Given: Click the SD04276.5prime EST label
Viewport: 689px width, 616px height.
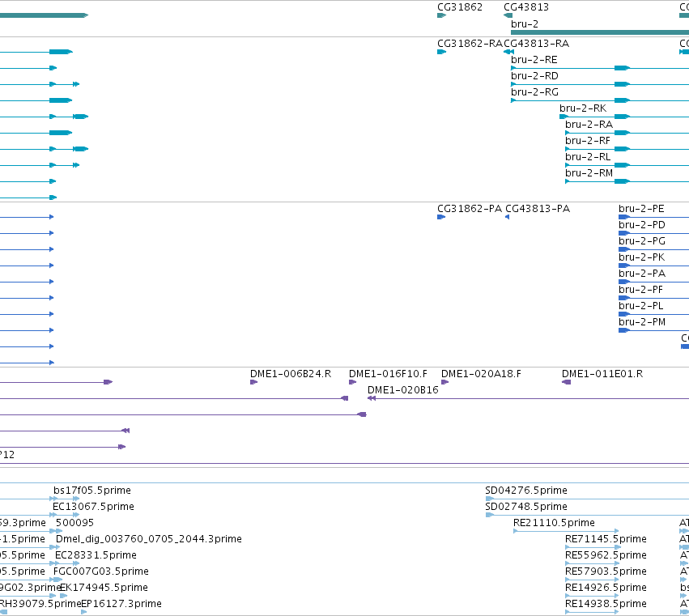Looking at the screenshot, I should tap(526, 491).
